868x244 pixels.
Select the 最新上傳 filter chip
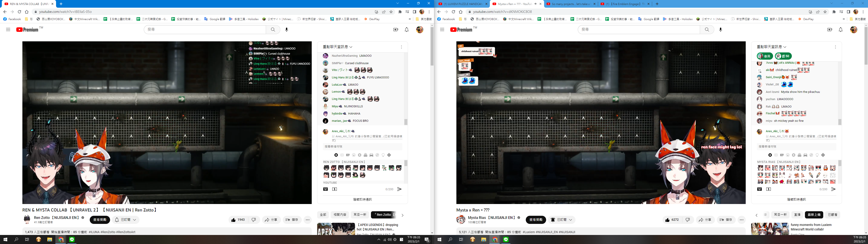coord(814,215)
